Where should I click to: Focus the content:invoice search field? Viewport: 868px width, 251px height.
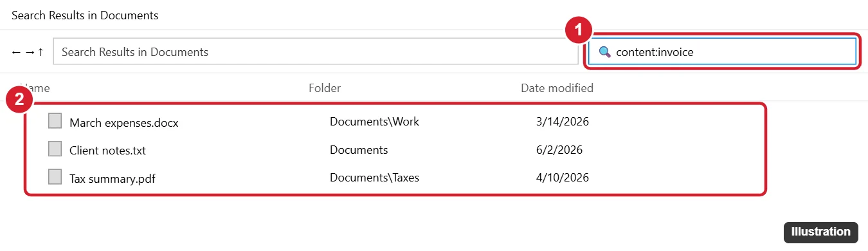723,52
